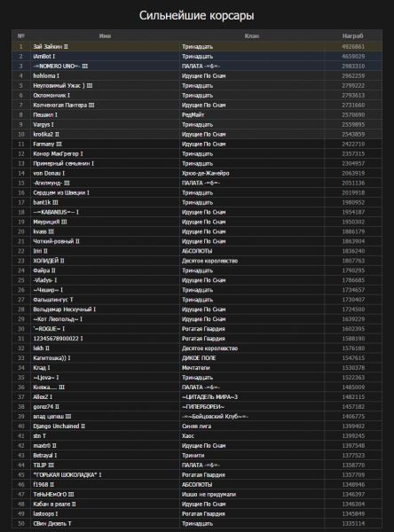Select the name 'maxtr0 II'

[x=44, y=446]
